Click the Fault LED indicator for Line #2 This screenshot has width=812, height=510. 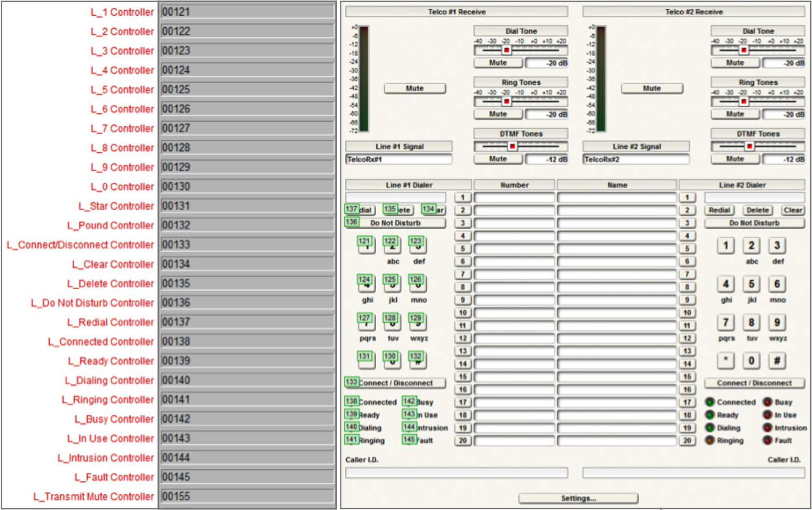pyautogui.click(x=769, y=440)
